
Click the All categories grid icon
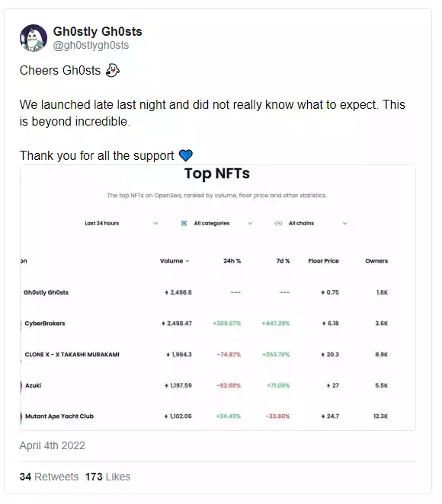(184, 223)
